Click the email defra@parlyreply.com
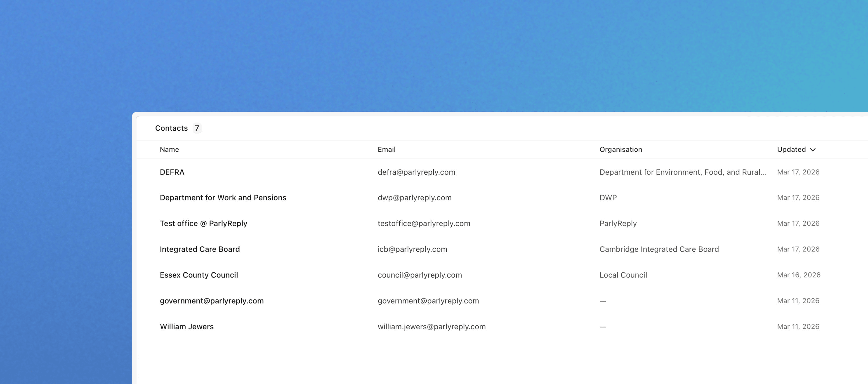This screenshot has width=868, height=384. [x=416, y=172]
